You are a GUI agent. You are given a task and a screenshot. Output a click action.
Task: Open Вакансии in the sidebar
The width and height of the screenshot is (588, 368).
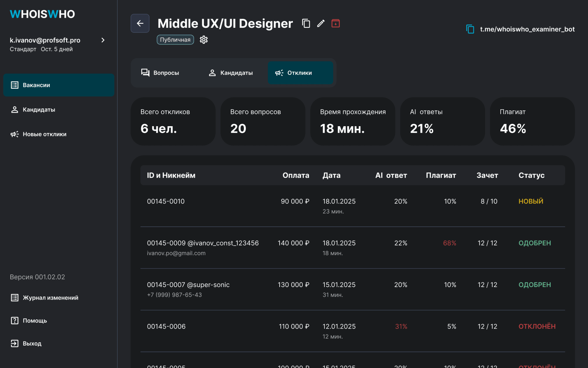(59, 85)
